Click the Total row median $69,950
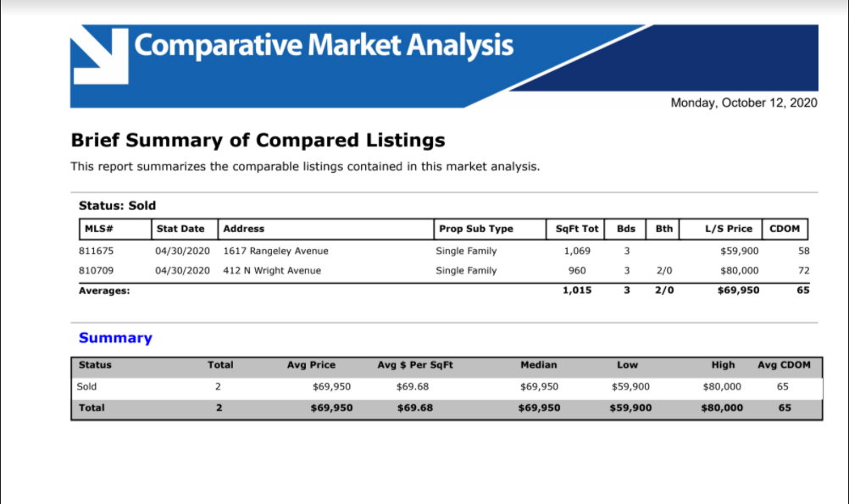The height and width of the screenshot is (504, 849). [539, 407]
